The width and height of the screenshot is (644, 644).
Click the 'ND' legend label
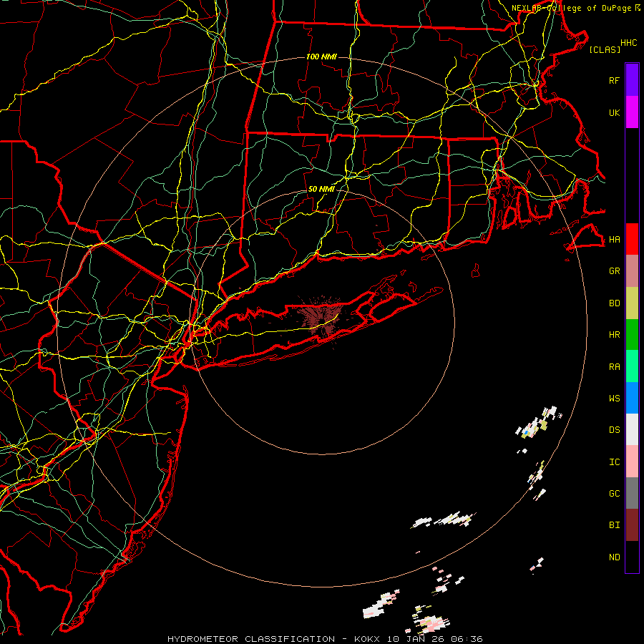(x=614, y=557)
